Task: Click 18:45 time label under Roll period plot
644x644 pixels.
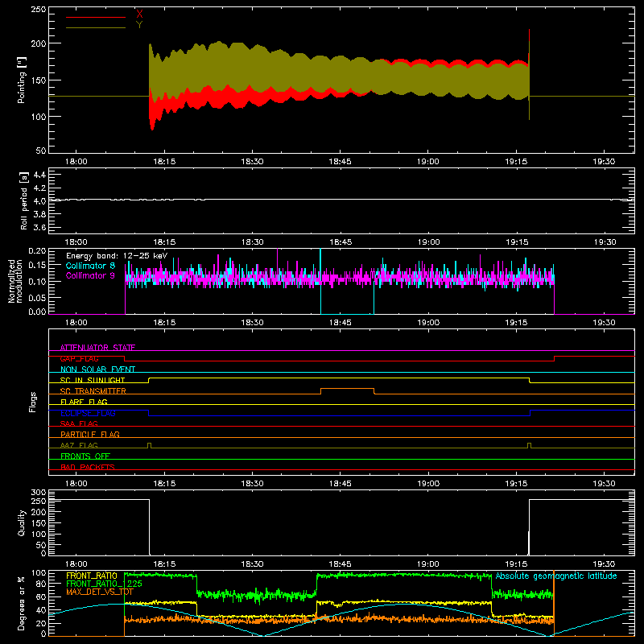Action: tap(341, 242)
